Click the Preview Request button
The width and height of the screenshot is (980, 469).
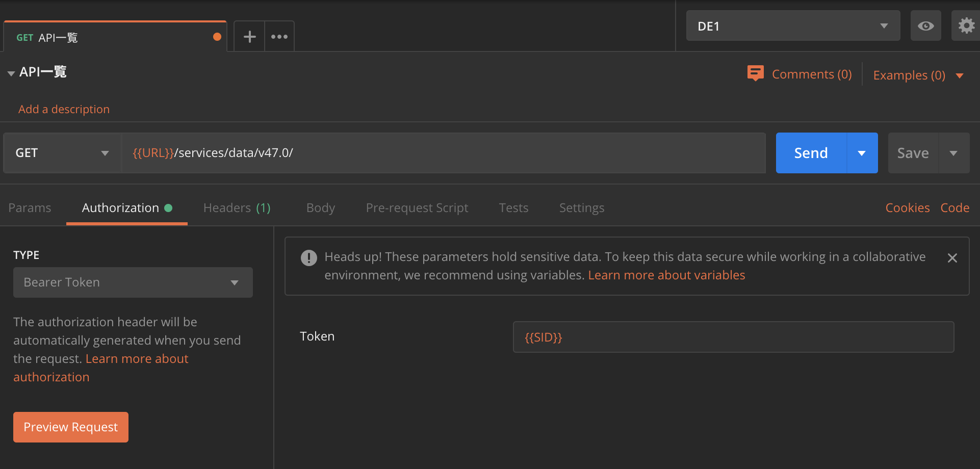[71, 427]
